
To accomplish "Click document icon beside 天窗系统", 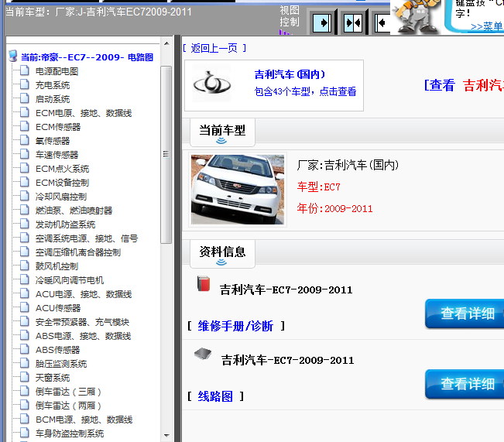I will click(25, 377).
